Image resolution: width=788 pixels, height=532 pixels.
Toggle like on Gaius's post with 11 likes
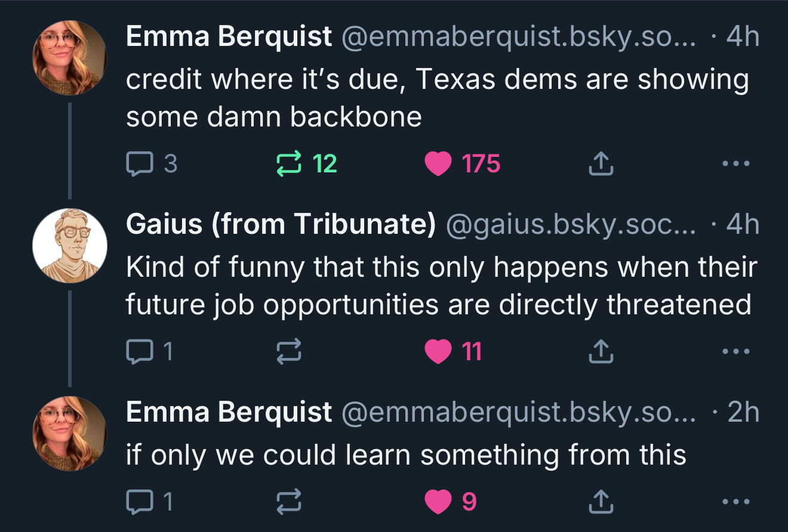point(438,351)
